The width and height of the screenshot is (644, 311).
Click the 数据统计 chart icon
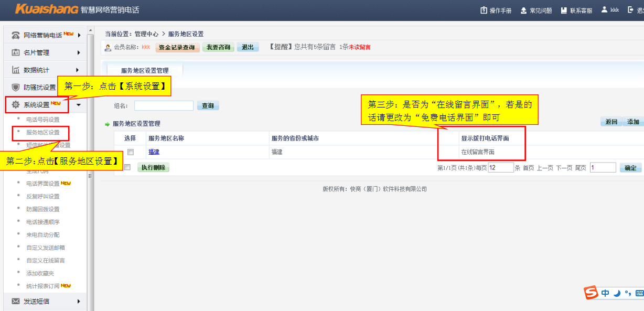tap(16, 70)
